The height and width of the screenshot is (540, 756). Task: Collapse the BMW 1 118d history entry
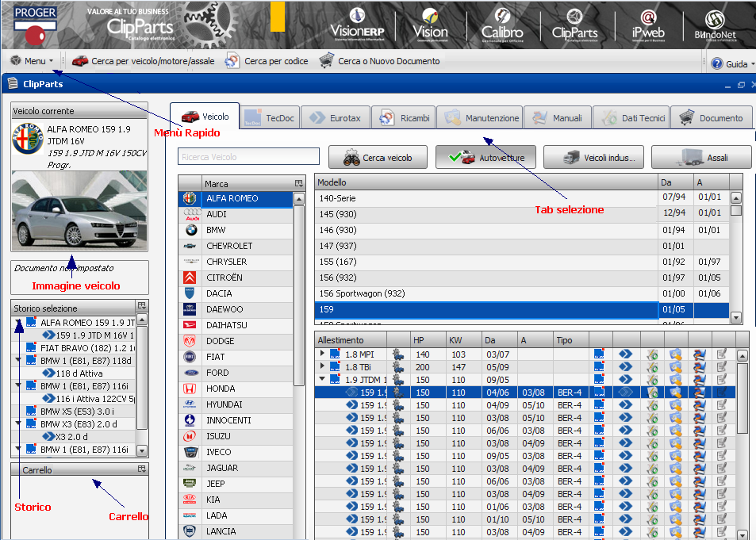(x=18, y=360)
